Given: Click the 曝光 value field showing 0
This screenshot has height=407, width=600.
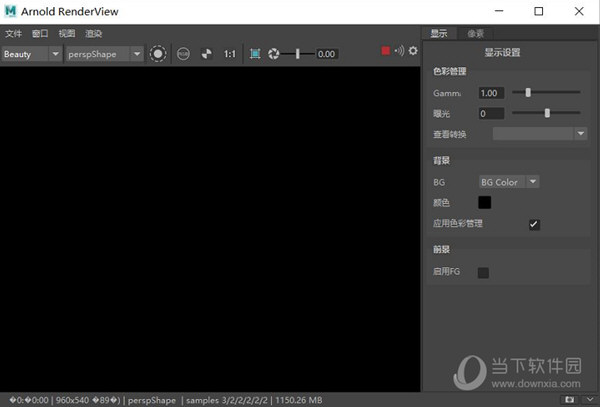Looking at the screenshot, I should point(491,113).
